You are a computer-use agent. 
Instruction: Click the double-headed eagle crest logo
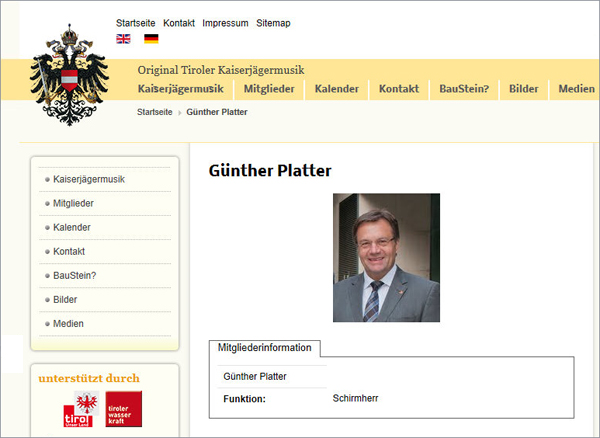(x=69, y=75)
